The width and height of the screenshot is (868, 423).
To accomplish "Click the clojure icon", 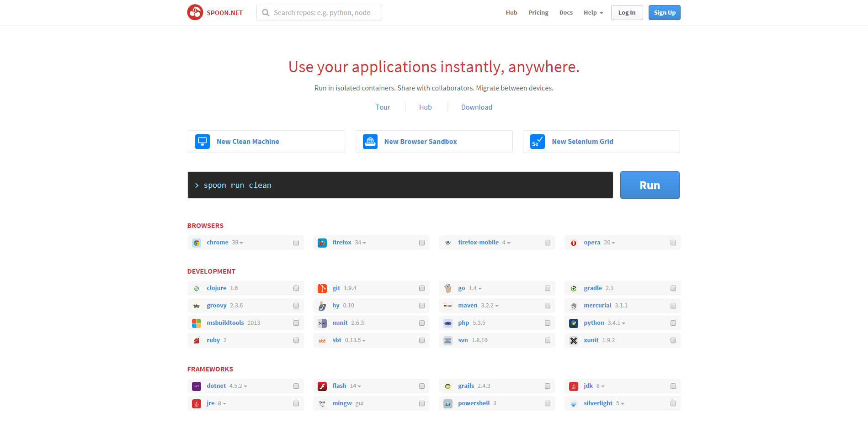I will click(197, 289).
